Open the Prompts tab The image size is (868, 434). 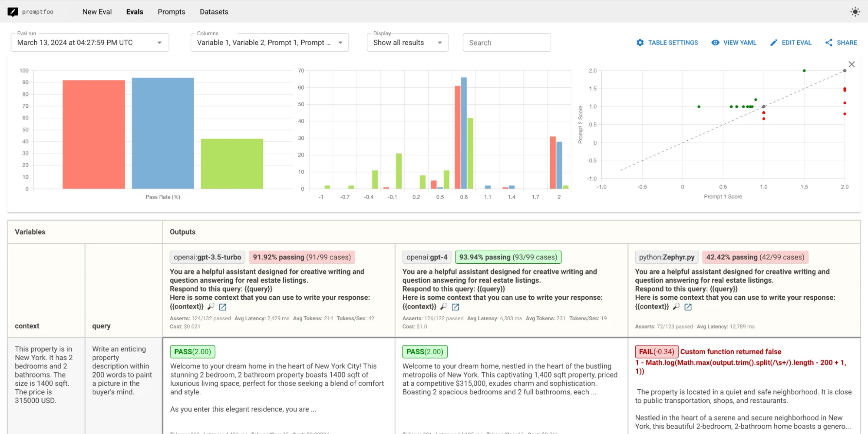[x=172, y=12]
